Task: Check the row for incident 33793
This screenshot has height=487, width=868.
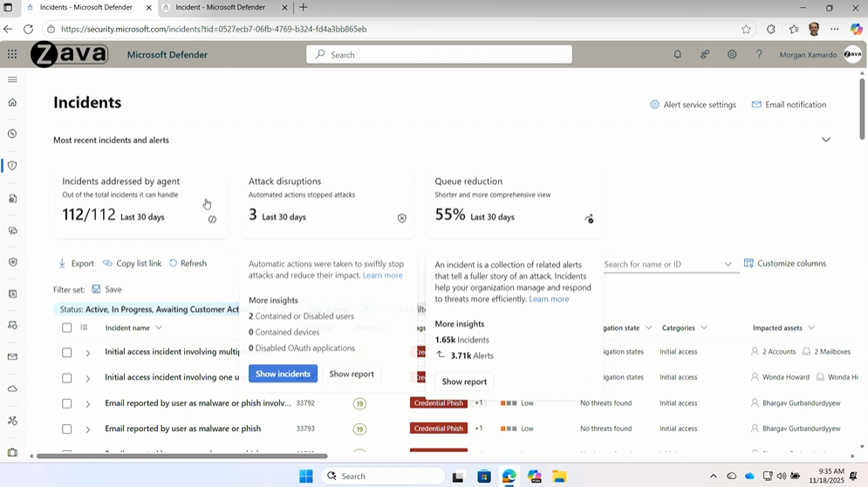Action: 67,429
